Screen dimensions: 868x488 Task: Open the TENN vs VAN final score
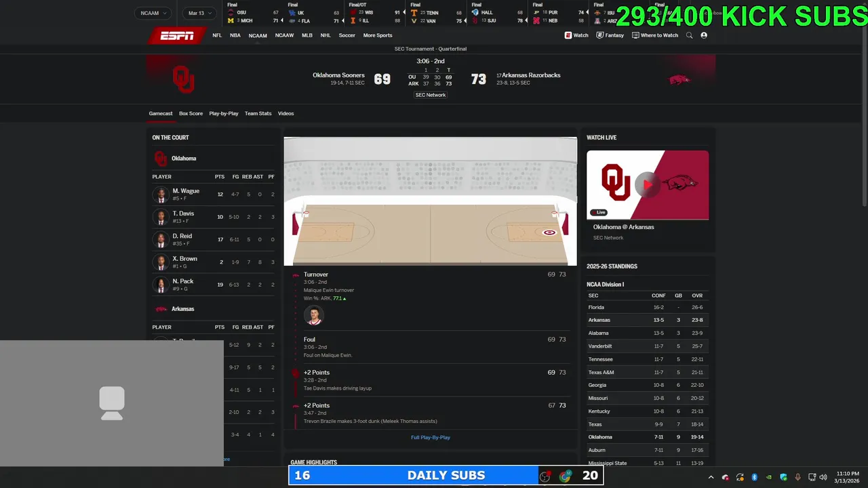[436, 14]
